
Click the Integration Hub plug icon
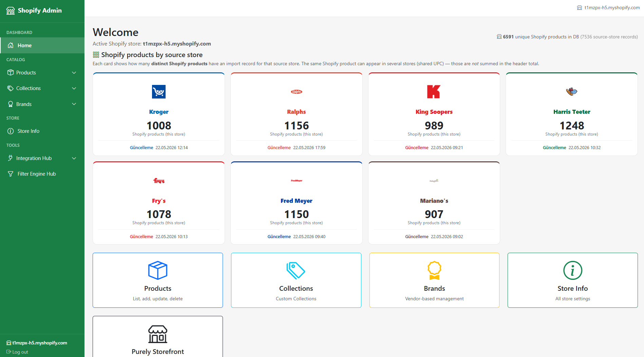tap(11, 158)
